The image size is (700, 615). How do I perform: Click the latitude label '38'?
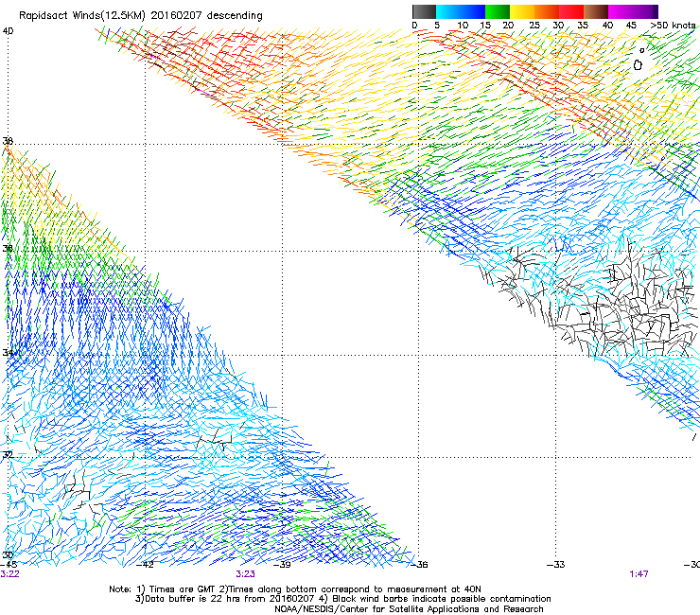8,141
